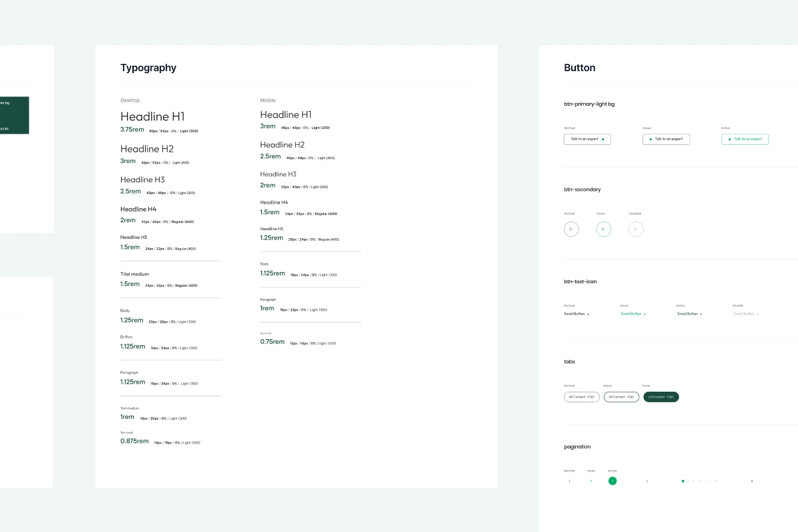Select the normal-state circular back arrow button
798x532 pixels.
pyautogui.click(x=571, y=229)
